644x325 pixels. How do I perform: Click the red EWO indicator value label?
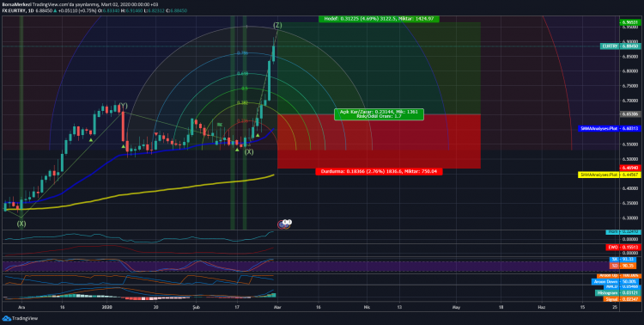tap(624, 248)
